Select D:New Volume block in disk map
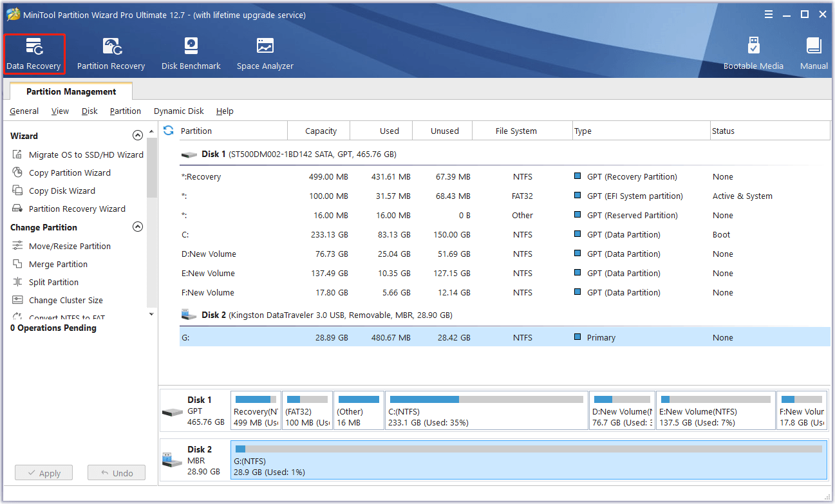 coord(623,411)
